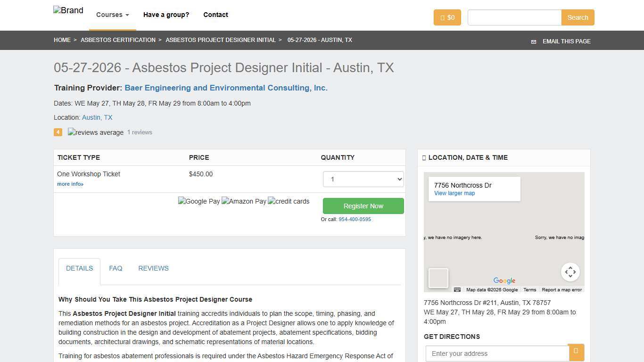The image size is (644, 362).
Task: Select the Google Pay payment icon
Action: coord(199,201)
